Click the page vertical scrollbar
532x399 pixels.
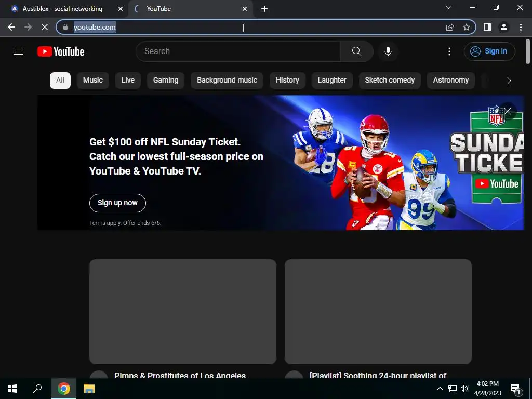(528, 51)
